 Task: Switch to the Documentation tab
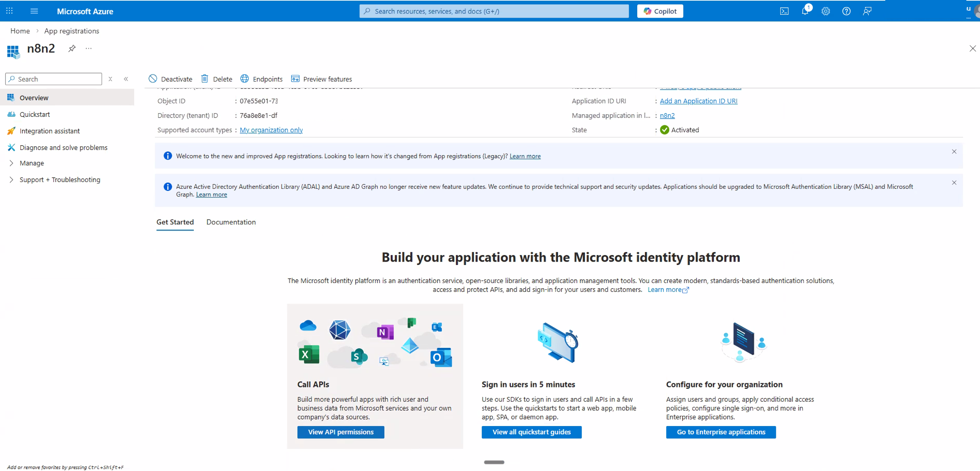231,222
